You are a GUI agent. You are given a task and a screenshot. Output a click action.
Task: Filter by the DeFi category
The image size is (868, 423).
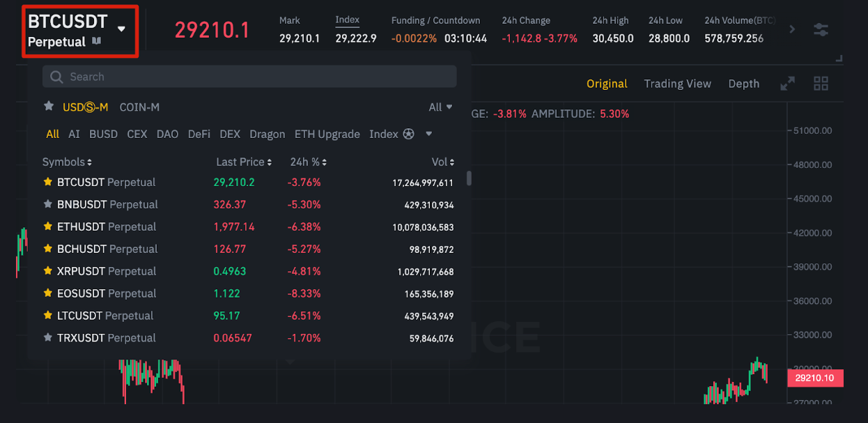(199, 134)
